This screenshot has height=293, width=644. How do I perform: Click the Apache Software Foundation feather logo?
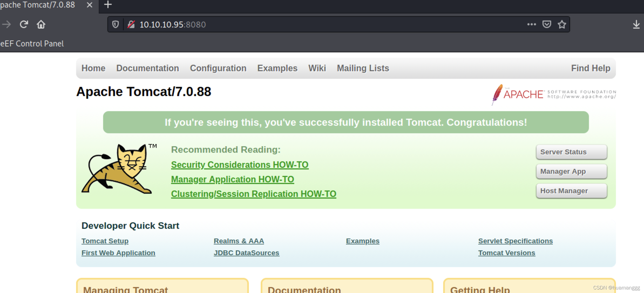tap(554, 94)
